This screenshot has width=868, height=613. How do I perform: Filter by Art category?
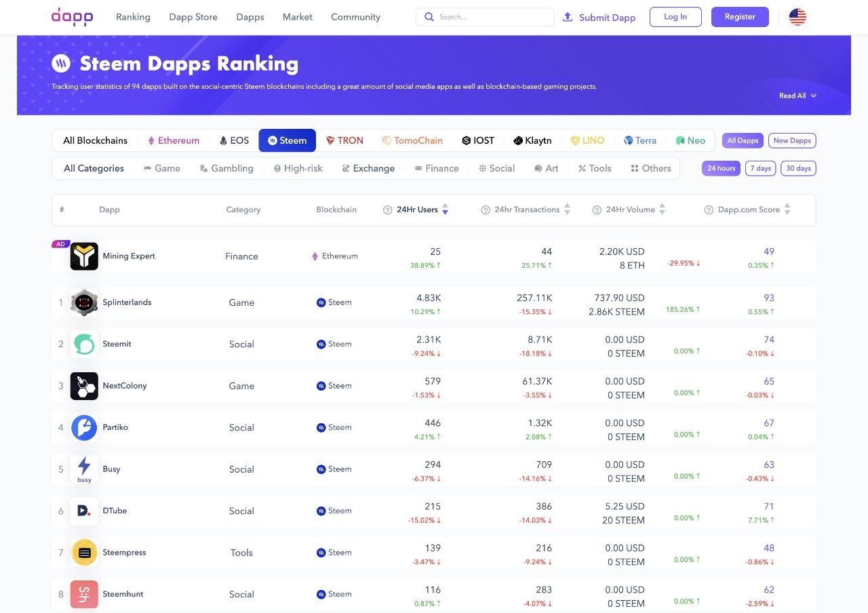[547, 168]
